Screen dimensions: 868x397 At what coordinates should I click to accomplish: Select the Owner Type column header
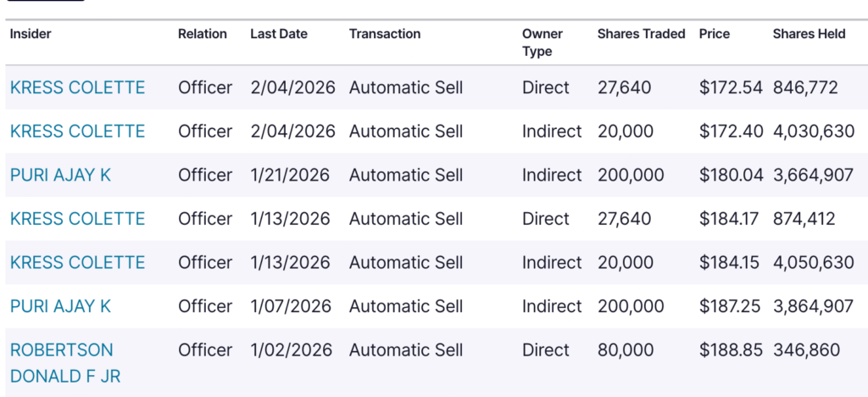542,42
